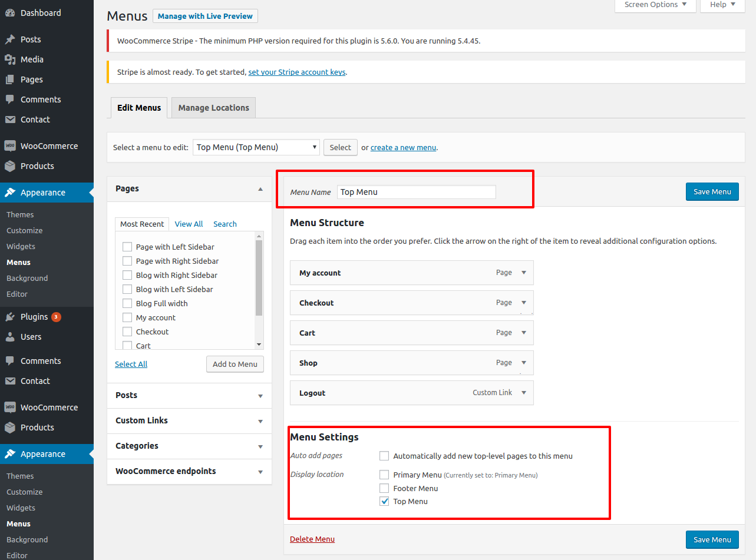Open the View All tab in Pages
Screen dimensions: 756x560
pyautogui.click(x=189, y=224)
